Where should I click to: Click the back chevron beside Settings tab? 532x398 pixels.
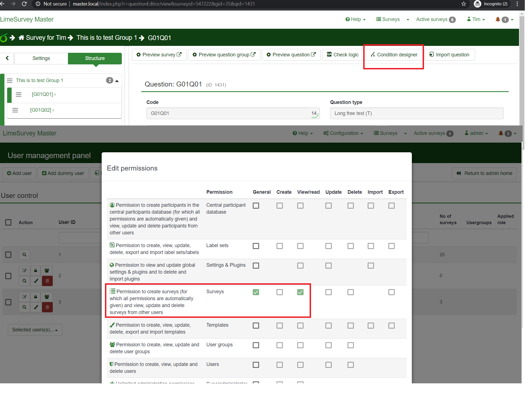tap(7, 58)
